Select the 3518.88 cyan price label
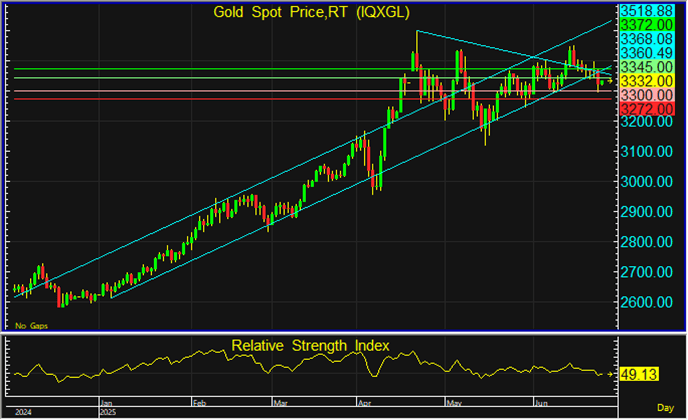688x420 pixels. pos(645,9)
